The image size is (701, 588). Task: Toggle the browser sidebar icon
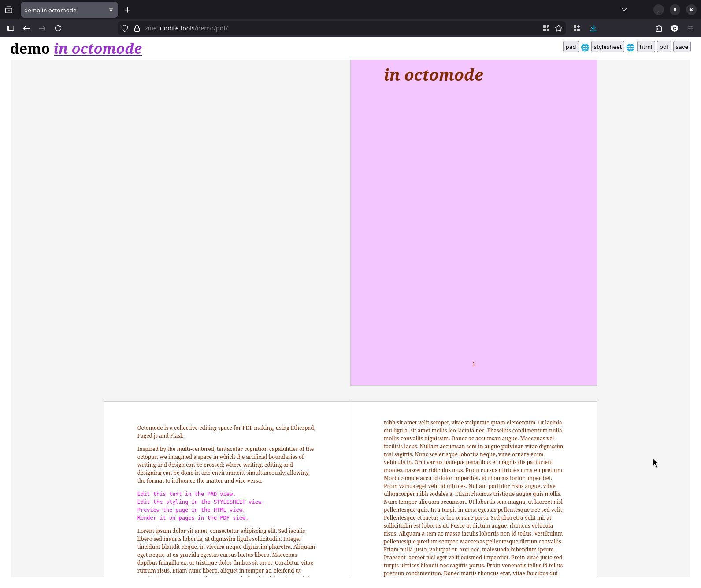pyautogui.click(x=11, y=28)
